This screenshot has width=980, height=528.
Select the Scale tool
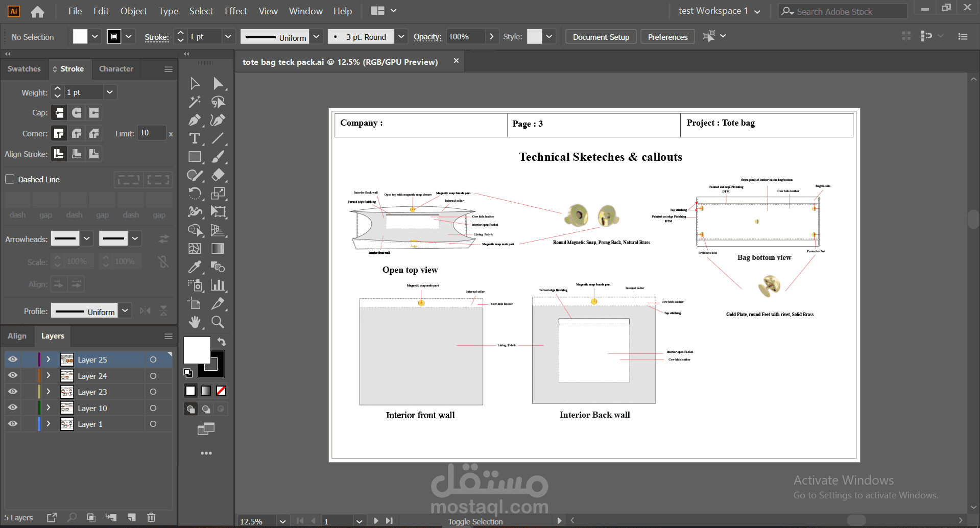[x=218, y=194]
